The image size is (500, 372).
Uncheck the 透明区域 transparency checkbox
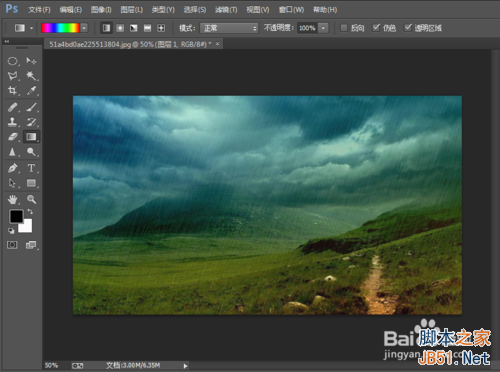408,28
